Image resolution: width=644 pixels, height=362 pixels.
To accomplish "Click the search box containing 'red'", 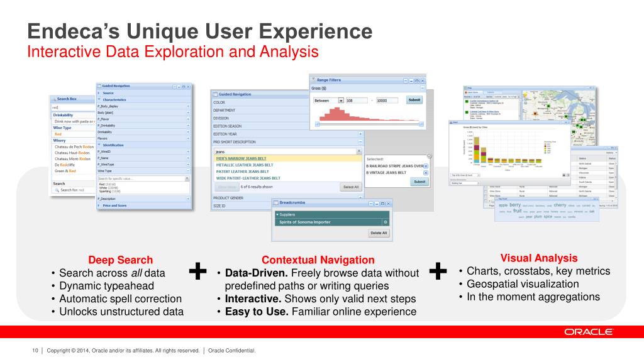I will point(73,107).
